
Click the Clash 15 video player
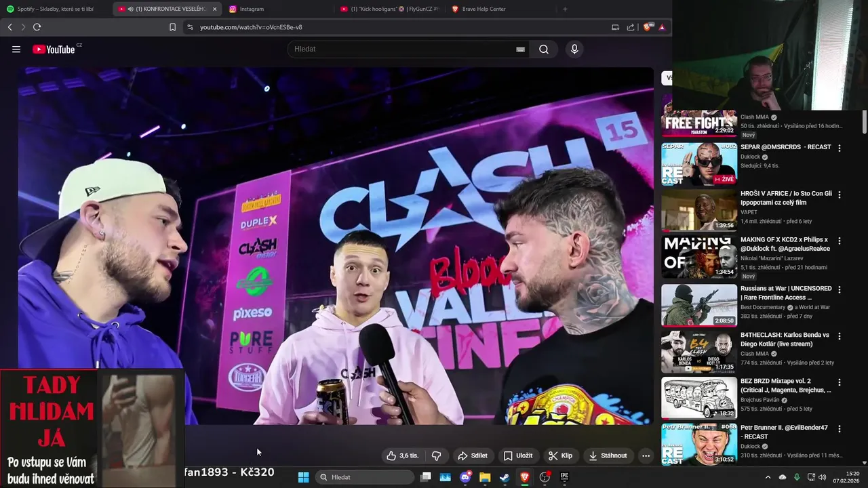coord(336,245)
